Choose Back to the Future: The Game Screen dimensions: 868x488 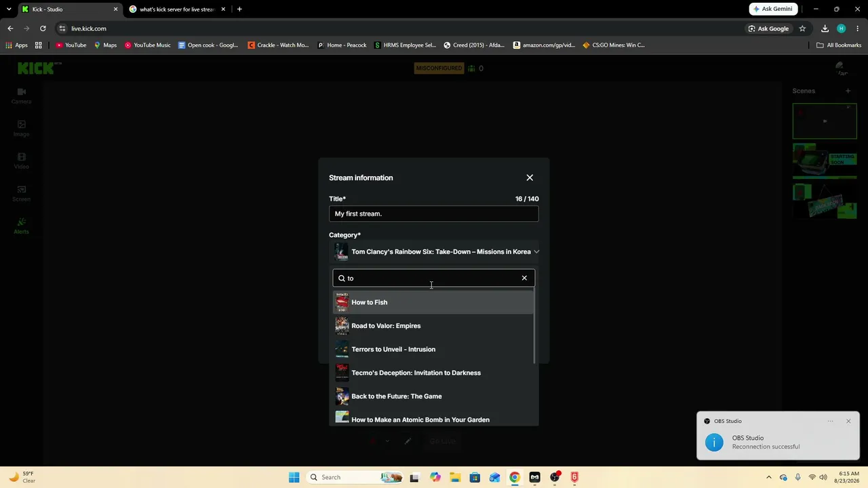click(434, 396)
